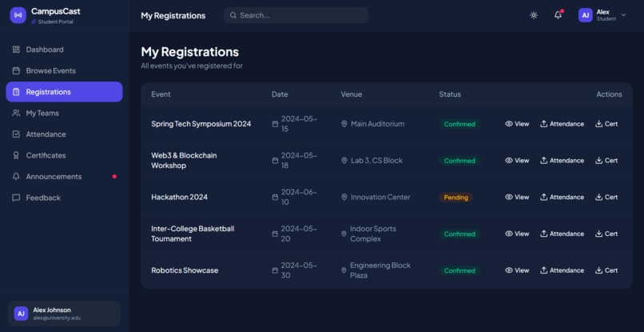This screenshot has width=644, height=332.
Task: View Inter-College Basketball Tournament registration
Action: (517, 234)
